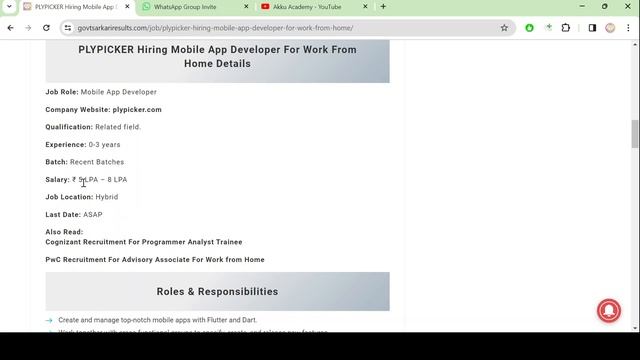Toggle the browser side panel
Viewport: 640px width, 360px height.
click(x=592, y=28)
